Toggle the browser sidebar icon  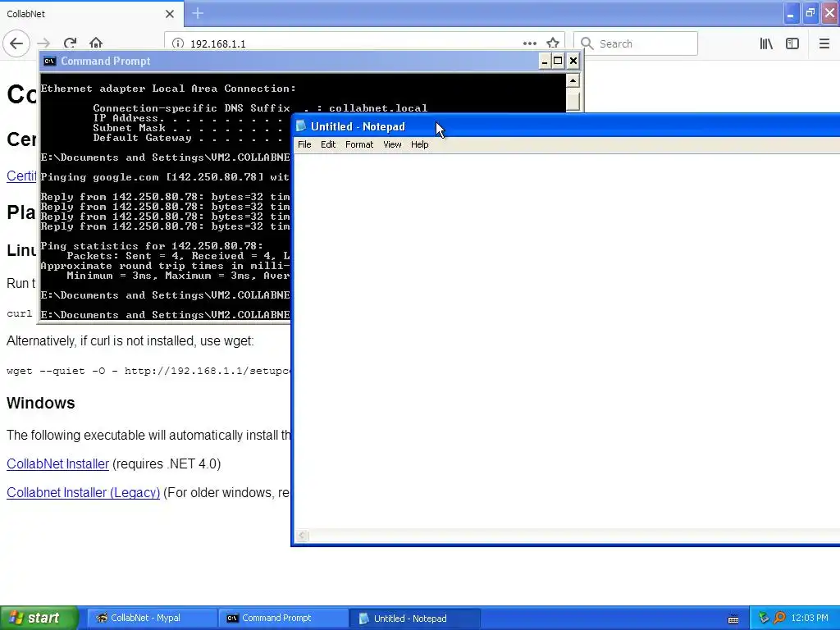pyautogui.click(x=792, y=43)
